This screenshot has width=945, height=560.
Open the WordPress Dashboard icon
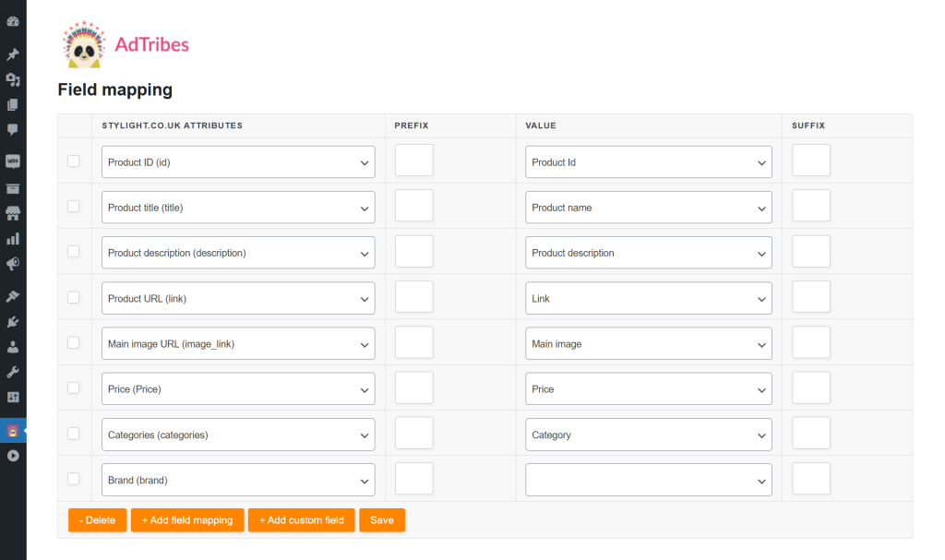coord(13,21)
